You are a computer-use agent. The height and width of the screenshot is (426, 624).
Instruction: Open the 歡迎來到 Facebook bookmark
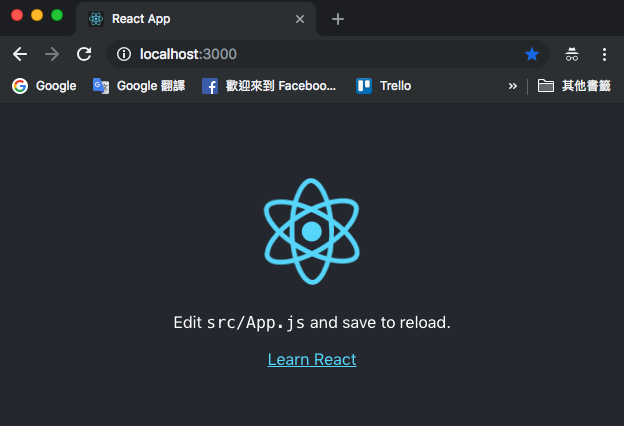click(269, 86)
